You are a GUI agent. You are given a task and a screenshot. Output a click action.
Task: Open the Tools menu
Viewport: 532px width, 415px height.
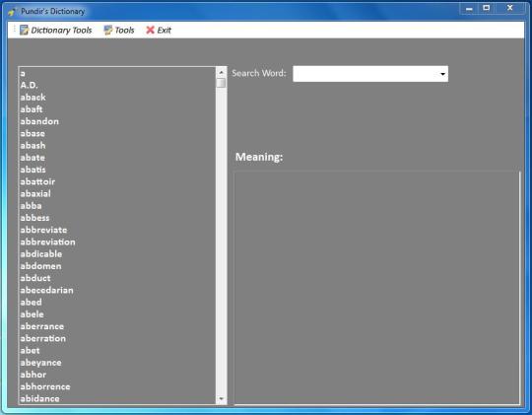tap(119, 31)
